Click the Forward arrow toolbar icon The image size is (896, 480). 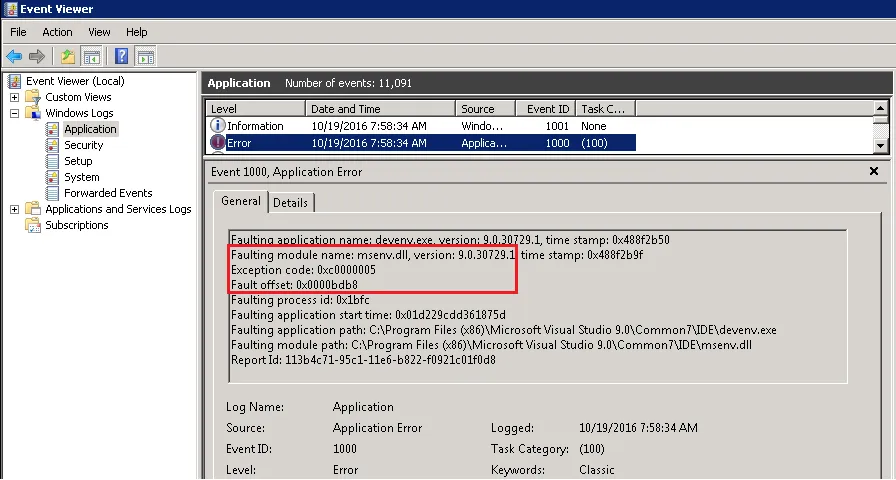click(37, 56)
